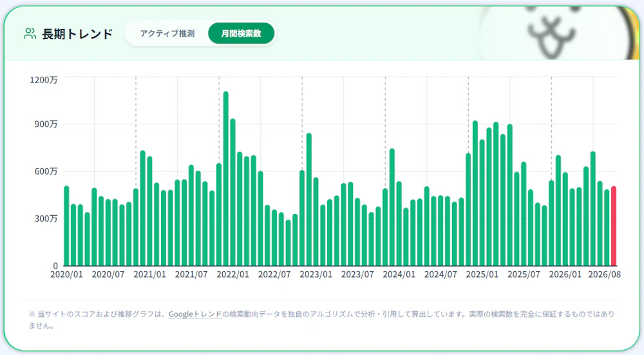The width and height of the screenshot is (644, 355).
Task: Click the red 2026/08 bar
Action: (x=614, y=226)
